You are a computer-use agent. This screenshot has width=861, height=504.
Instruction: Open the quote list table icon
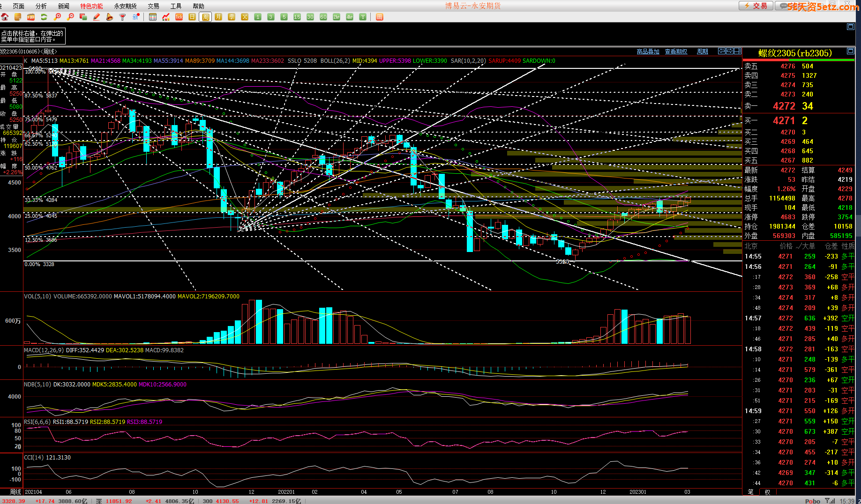153,17
